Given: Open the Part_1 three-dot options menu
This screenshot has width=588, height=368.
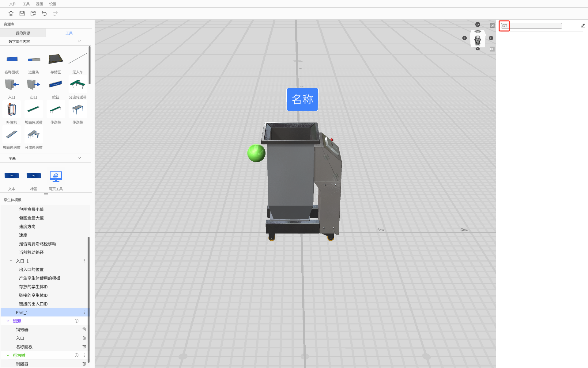Looking at the screenshot, I should [x=84, y=312].
